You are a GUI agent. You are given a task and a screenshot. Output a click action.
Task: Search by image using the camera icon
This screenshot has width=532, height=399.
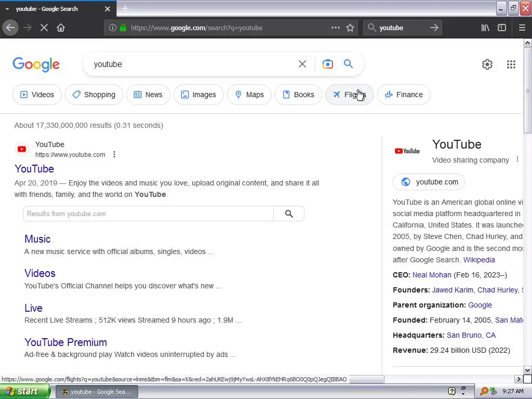tap(328, 64)
